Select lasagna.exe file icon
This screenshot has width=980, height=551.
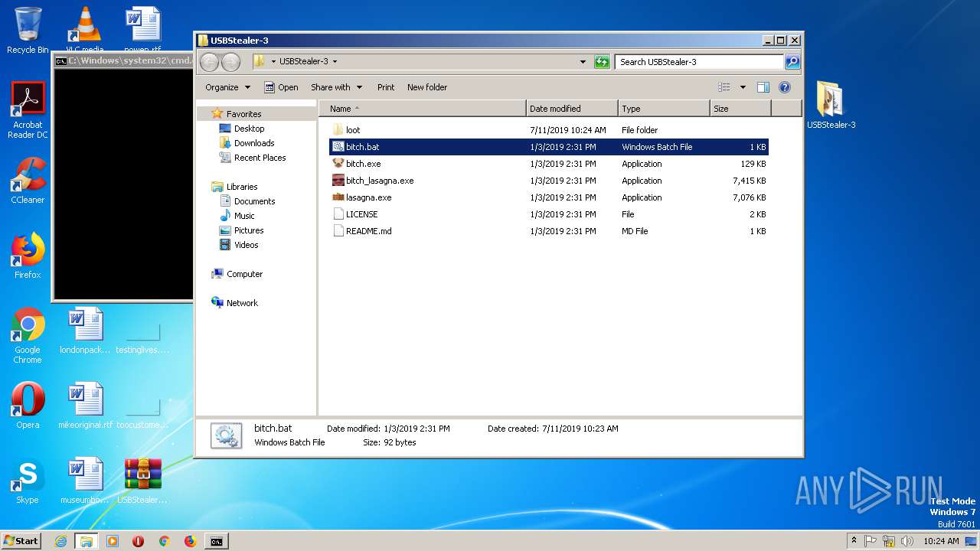point(338,197)
